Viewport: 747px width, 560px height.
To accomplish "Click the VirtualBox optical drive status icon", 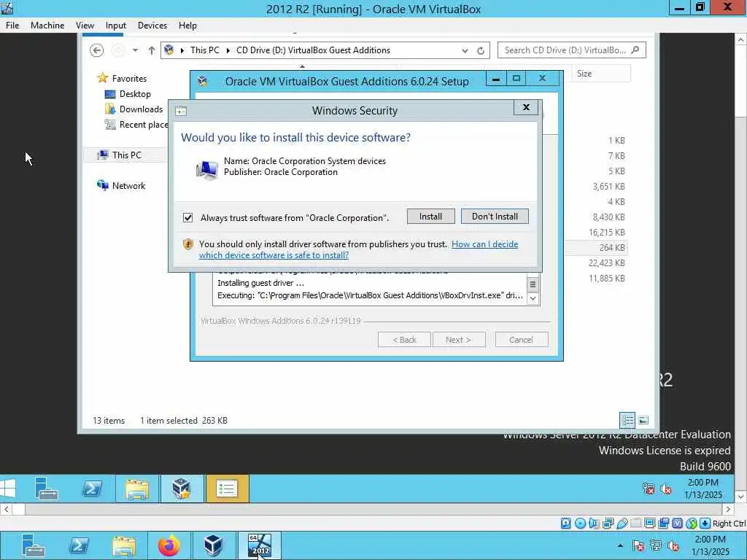I will (580, 524).
